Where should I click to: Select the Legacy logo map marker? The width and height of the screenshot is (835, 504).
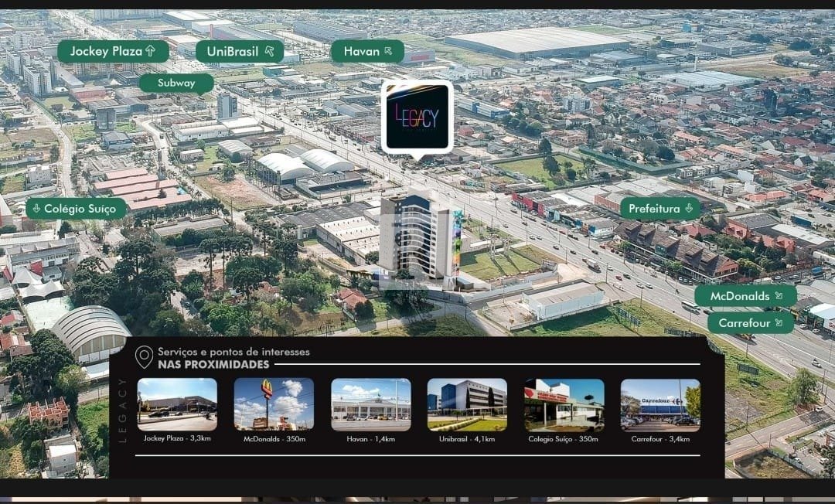(x=417, y=117)
